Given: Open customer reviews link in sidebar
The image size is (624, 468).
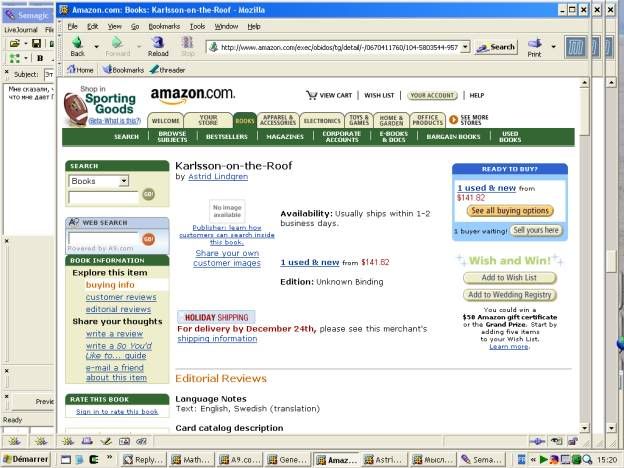Looking at the screenshot, I should coord(121,297).
